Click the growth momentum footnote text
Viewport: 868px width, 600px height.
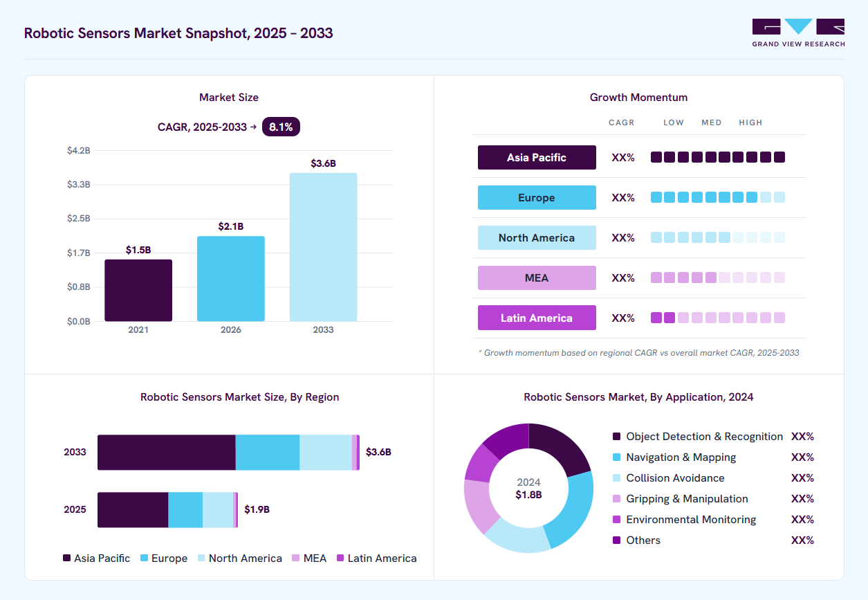(638, 353)
